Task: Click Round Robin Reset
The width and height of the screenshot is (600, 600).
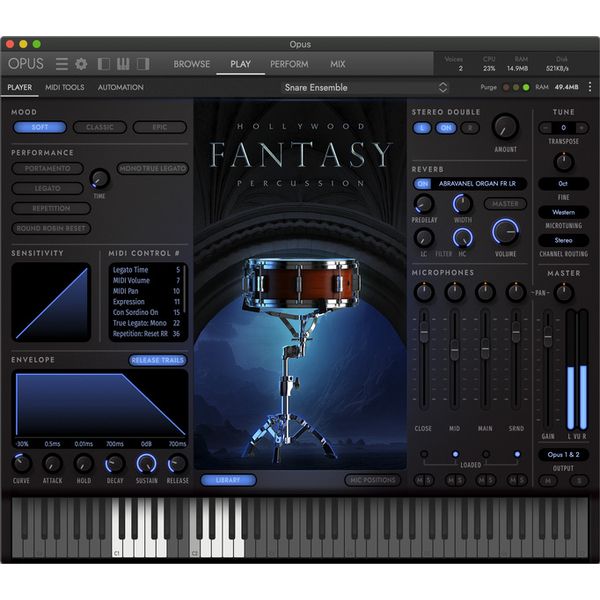Action: [x=51, y=228]
